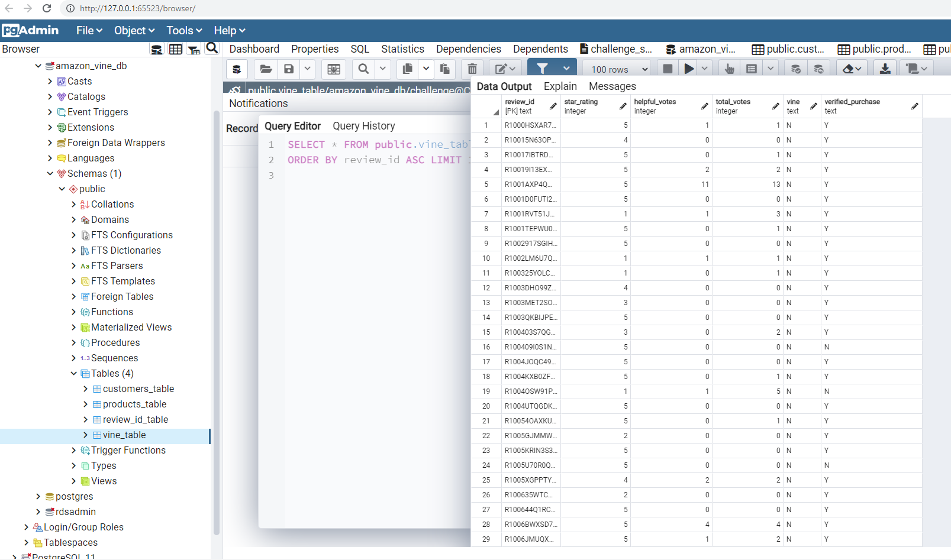Click the Find magnifier in query toolbar
The width and height of the screenshot is (951, 560).
363,69
